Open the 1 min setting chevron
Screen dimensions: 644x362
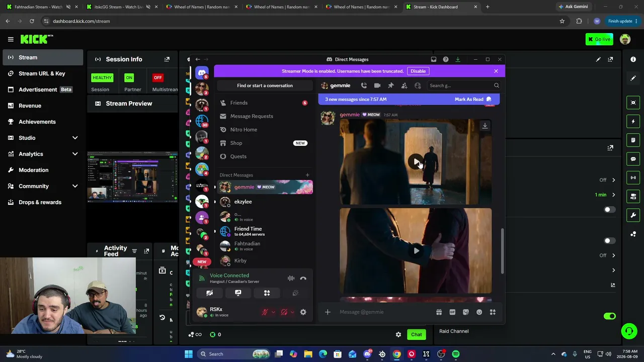click(x=613, y=195)
